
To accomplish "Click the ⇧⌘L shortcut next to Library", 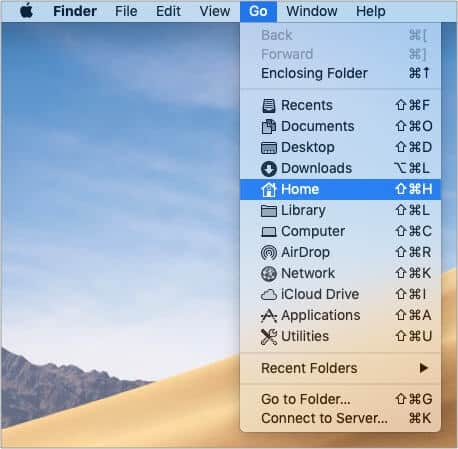I will pos(412,210).
